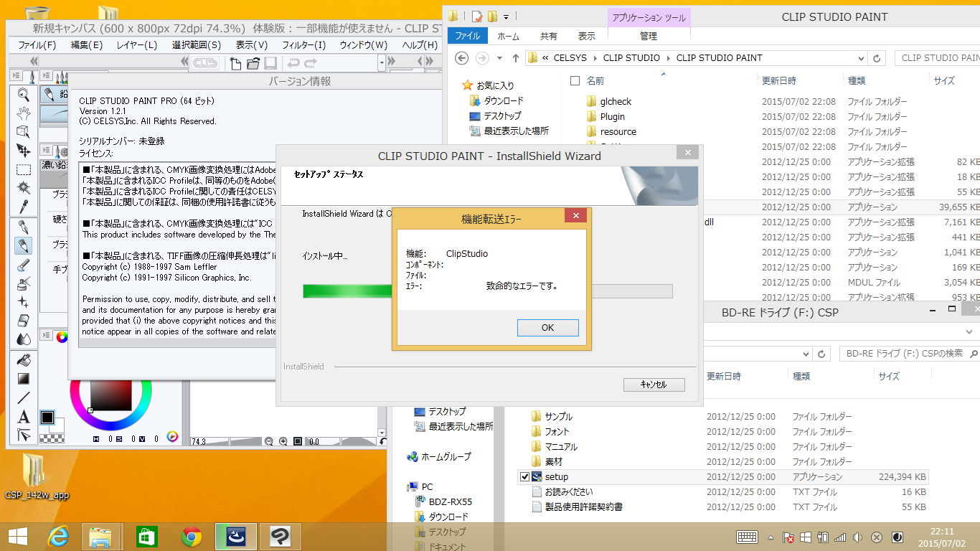Click the Open file folder icon in command bar

[253, 64]
